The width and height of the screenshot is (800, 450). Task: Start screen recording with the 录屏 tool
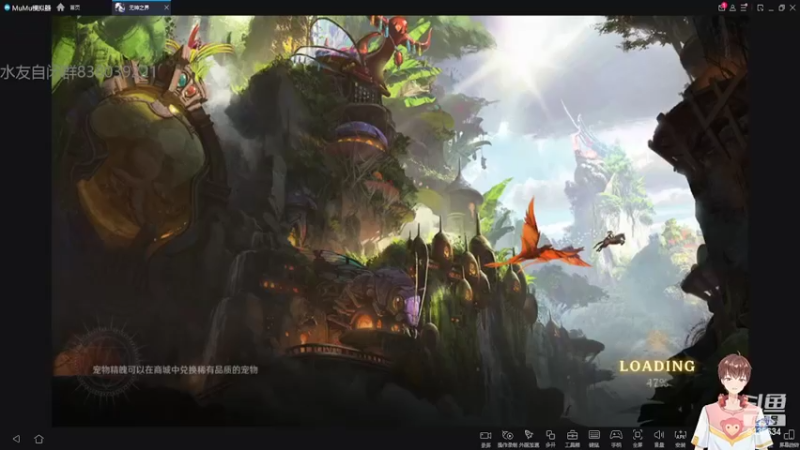click(x=485, y=438)
